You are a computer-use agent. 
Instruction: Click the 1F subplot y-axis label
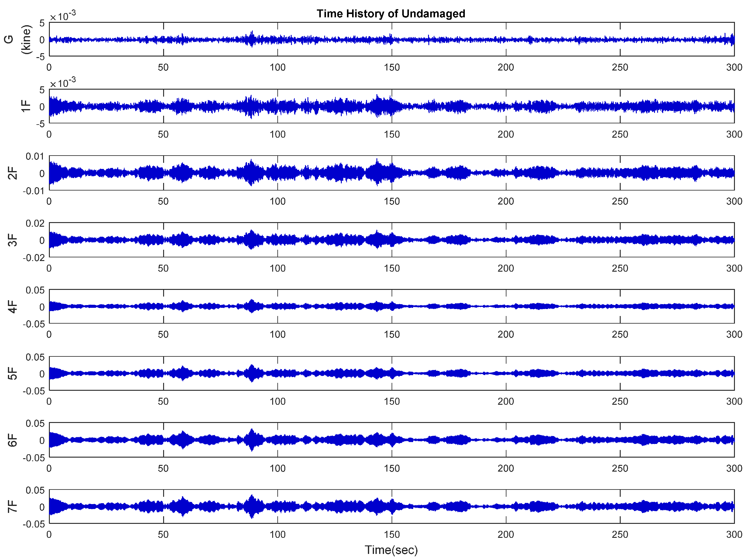tap(26, 106)
